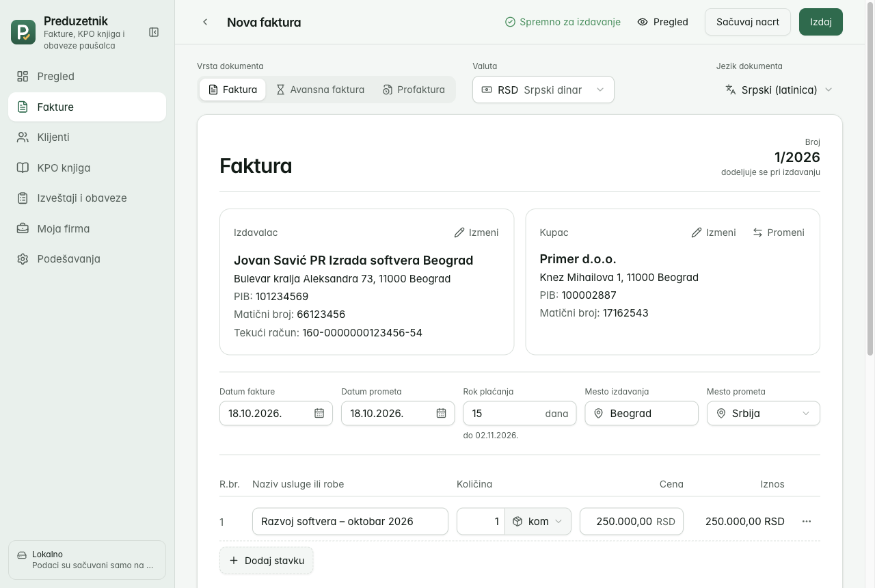Open the kom unit dropdown

click(x=538, y=521)
